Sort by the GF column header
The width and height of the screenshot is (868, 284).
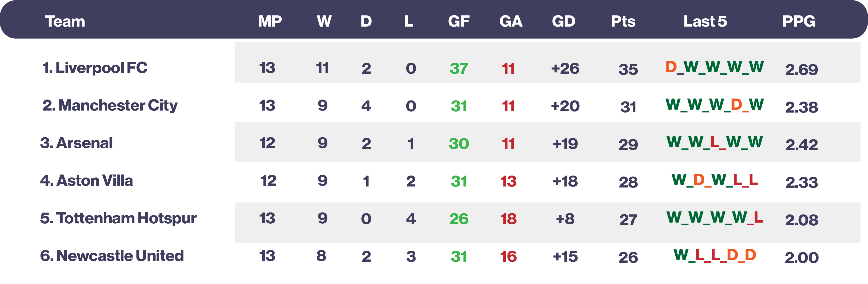click(x=459, y=21)
